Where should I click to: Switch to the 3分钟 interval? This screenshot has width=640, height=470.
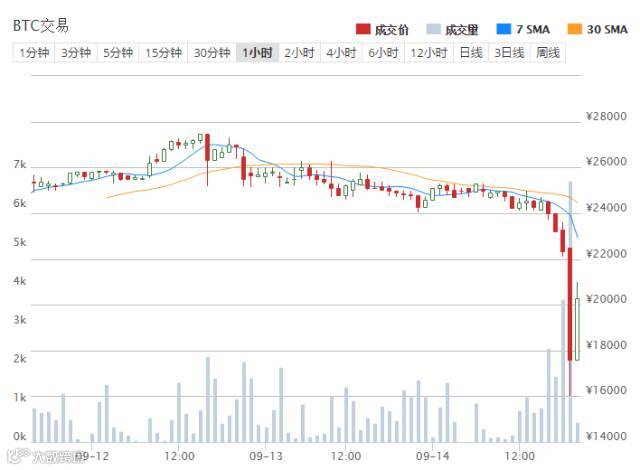point(76,53)
